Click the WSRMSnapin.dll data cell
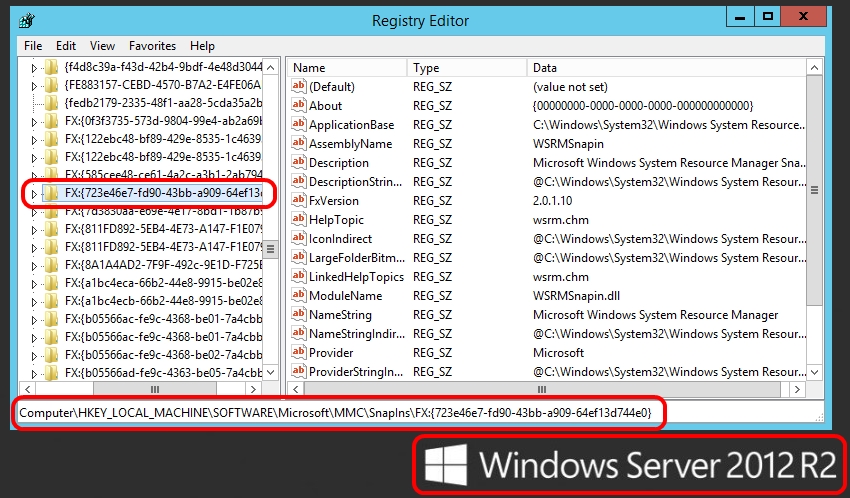Viewport: 850px width, 498px height. point(576,296)
